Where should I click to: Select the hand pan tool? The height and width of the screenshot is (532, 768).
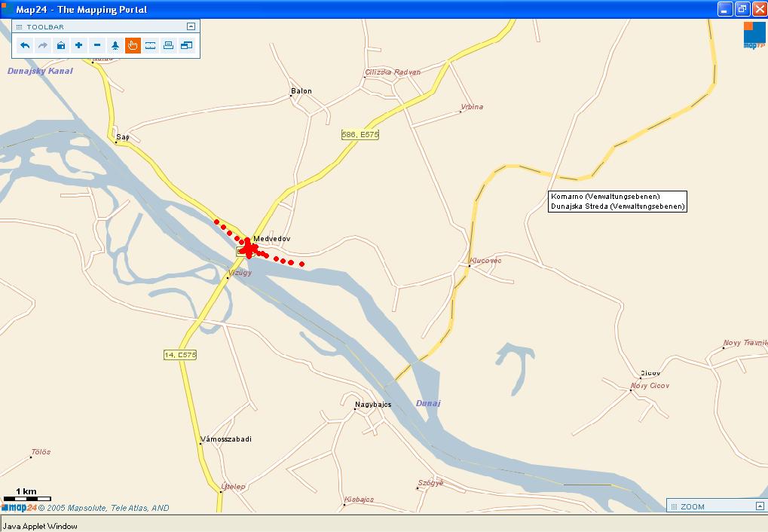(x=133, y=45)
